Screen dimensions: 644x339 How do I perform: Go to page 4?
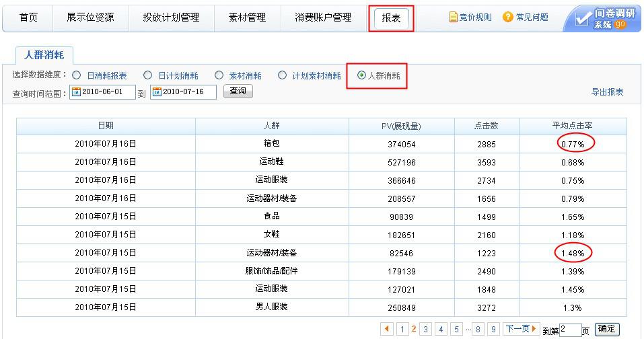pos(441,329)
